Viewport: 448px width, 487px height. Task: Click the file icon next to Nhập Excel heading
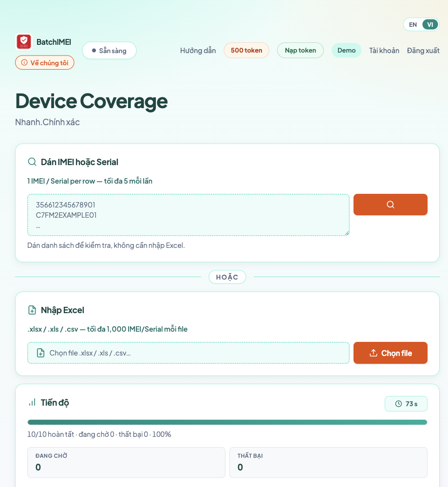click(32, 310)
